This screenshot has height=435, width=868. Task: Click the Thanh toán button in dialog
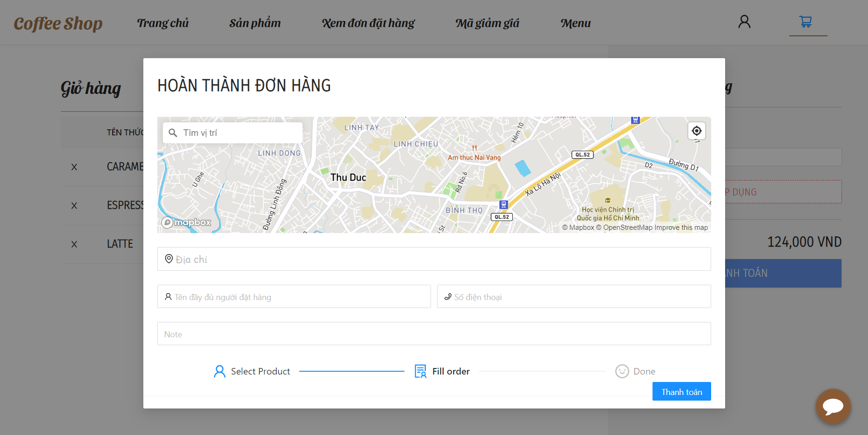(682, 391)
